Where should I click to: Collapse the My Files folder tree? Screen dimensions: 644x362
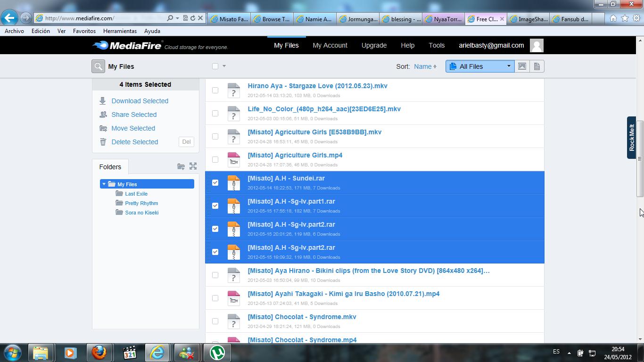[104, 184]
